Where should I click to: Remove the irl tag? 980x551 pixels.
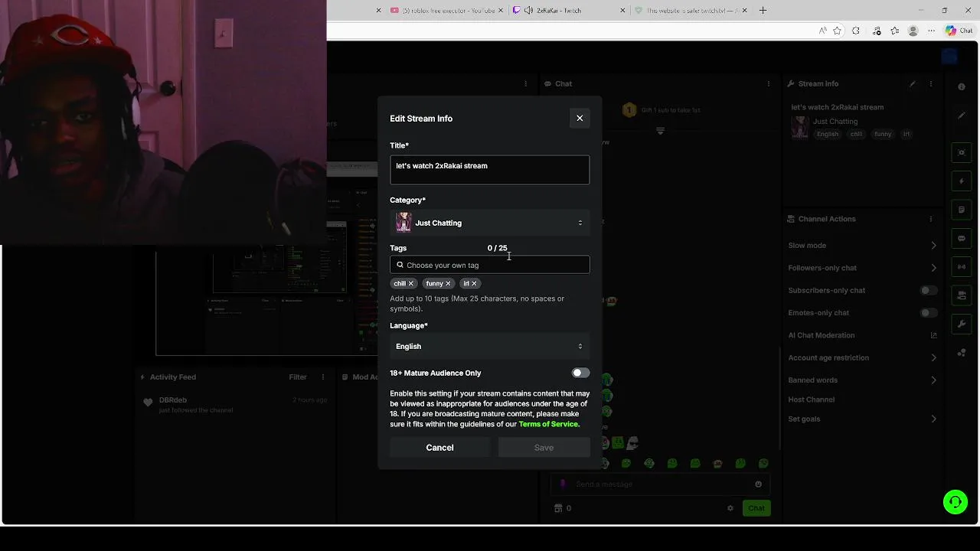click(x=474, y=284)
